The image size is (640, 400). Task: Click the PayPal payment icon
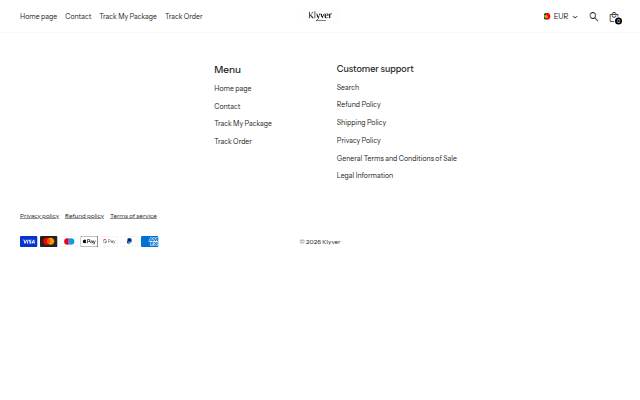pyautogui.click(x=129, y=242)
